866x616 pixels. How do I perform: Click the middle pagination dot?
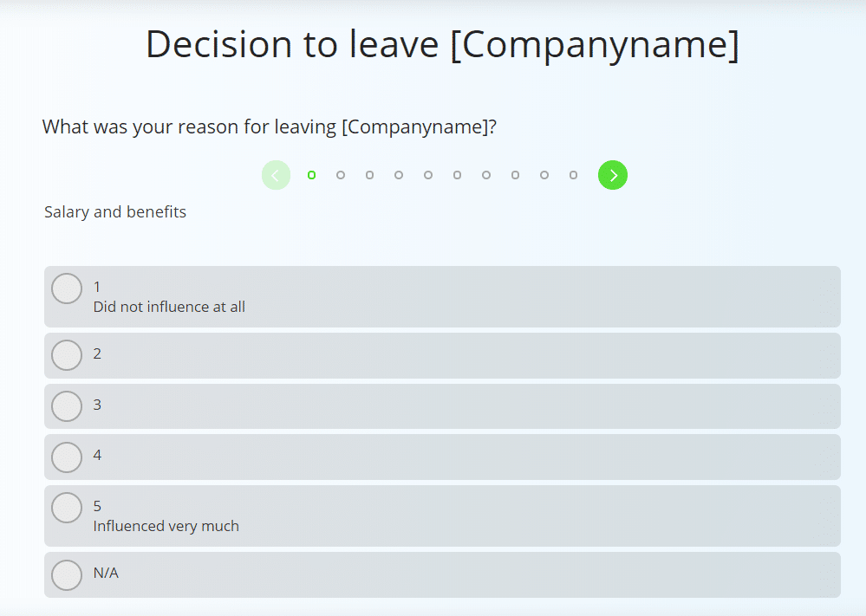tap(457, 175)
